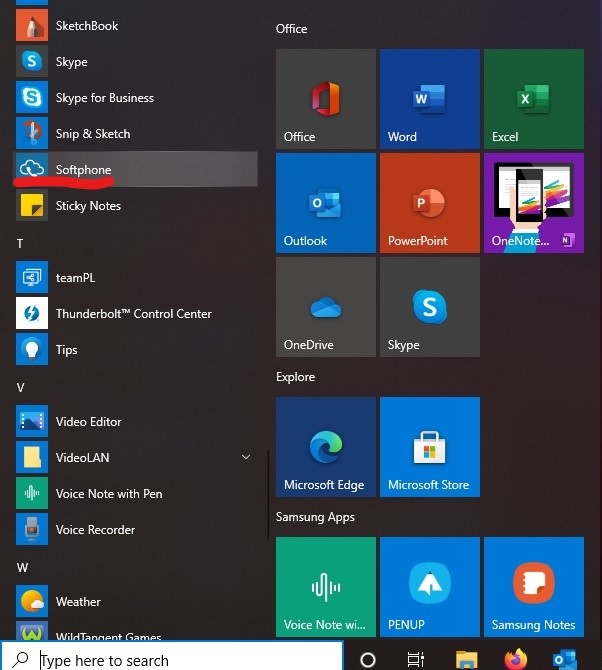This screenshot has height=670, width=602.
Task: Open File Explorer from taskbar
Action: 466,660
